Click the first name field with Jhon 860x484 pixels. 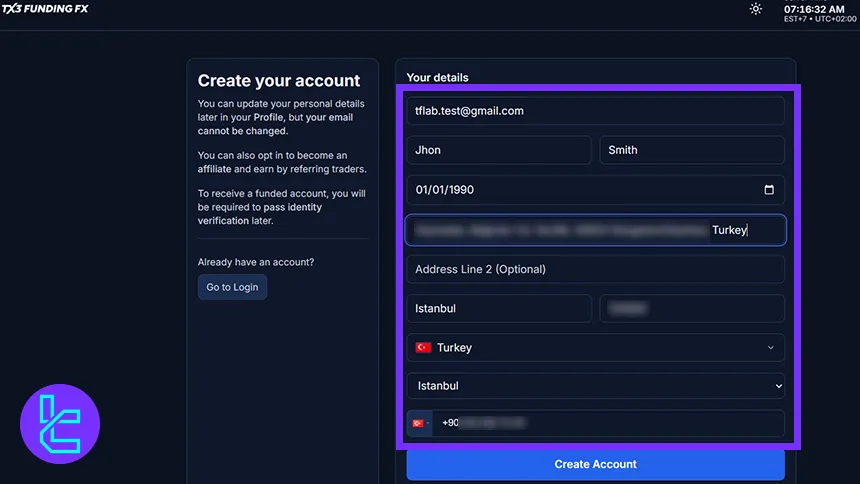(x=498, y=150)
